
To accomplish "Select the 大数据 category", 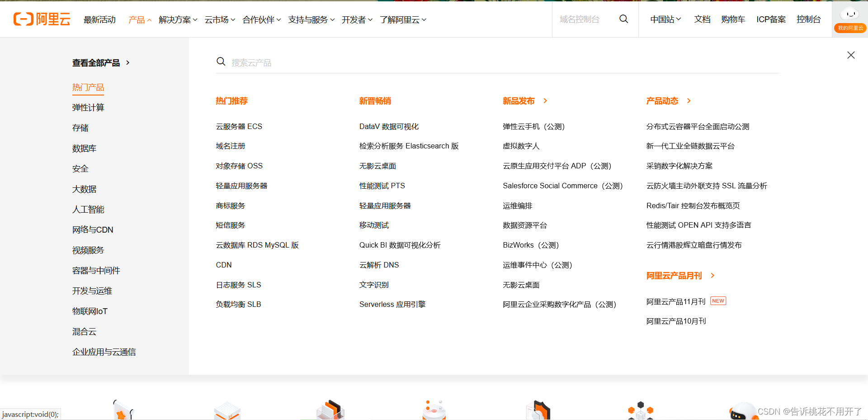I will [x=84, y=189].
